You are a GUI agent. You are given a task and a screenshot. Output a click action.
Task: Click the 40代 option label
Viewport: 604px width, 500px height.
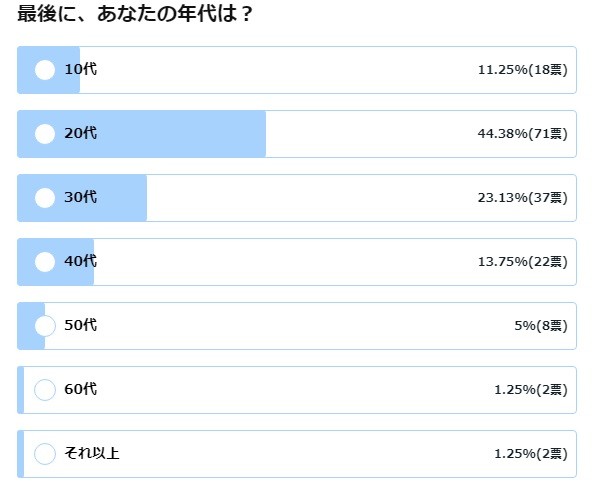point(80,262)
